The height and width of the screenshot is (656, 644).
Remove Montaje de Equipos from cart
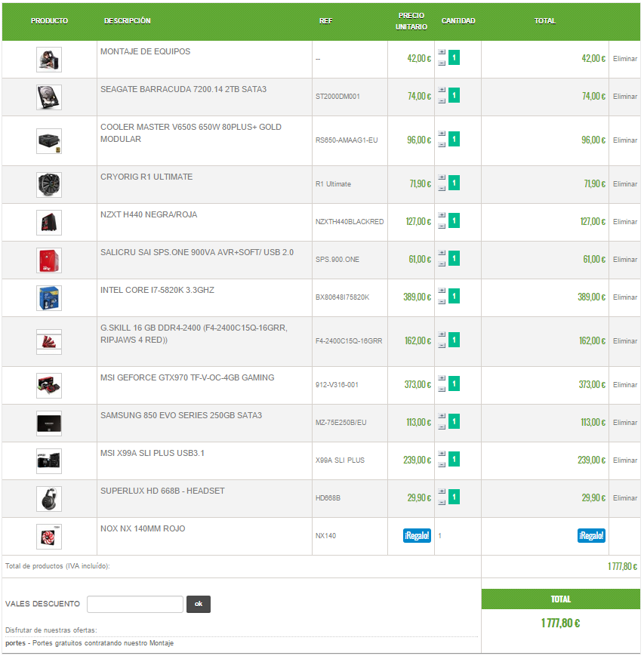625,59
